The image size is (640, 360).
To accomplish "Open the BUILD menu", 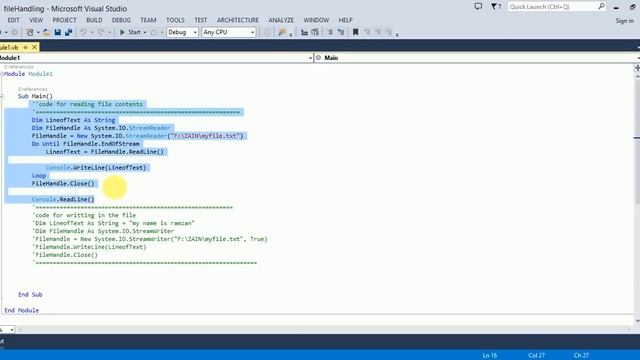I will pos(94,20).
